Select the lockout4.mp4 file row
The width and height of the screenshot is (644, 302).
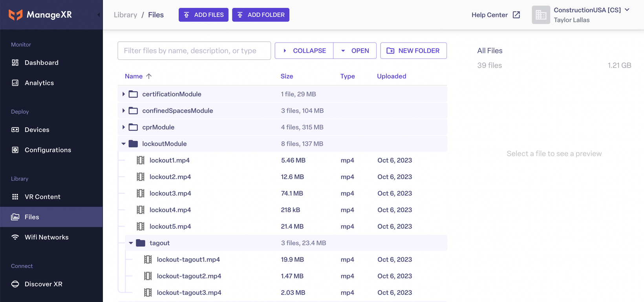282,210
